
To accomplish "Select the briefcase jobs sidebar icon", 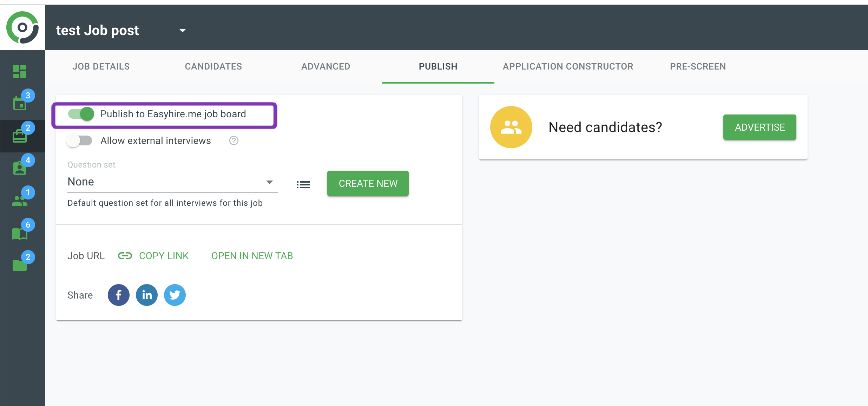I will tap(20, 136).
